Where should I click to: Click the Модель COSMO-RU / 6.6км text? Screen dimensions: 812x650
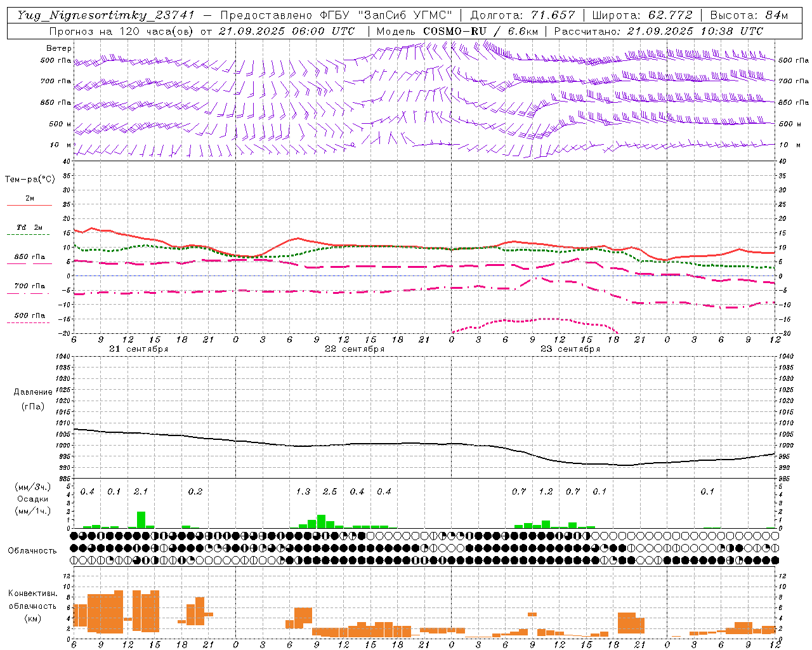(457, 31)
